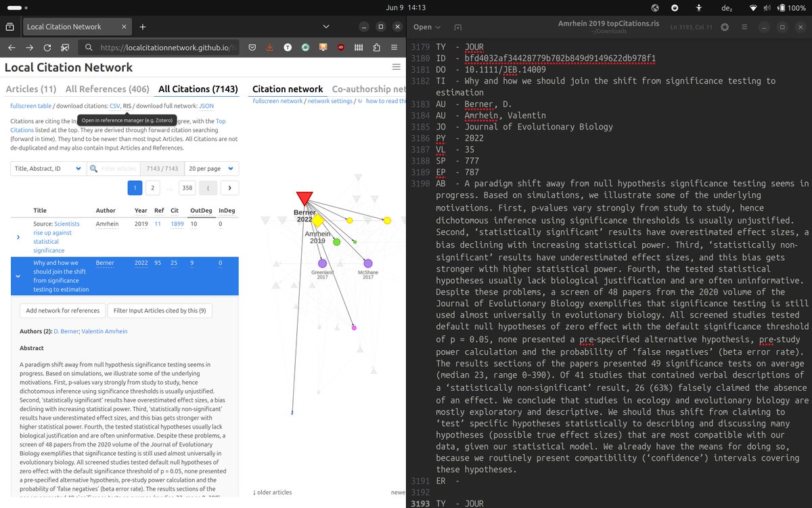Focus the URL address bar
This screenshot has height=508, width=812.
(158, 48)
